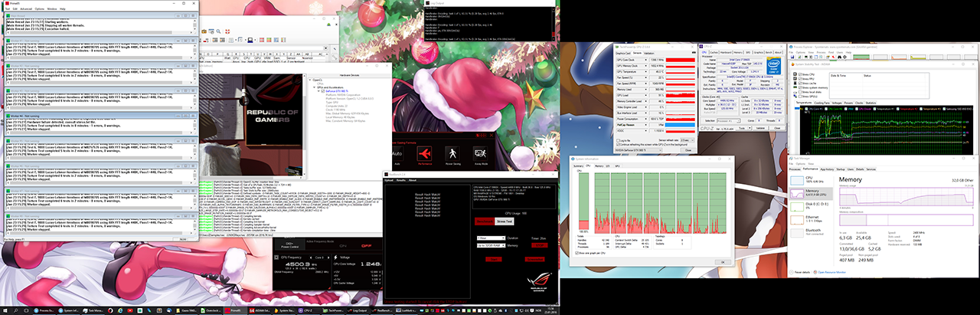
Task: Open the Options menu in Prime95
Action: point(40,9)
